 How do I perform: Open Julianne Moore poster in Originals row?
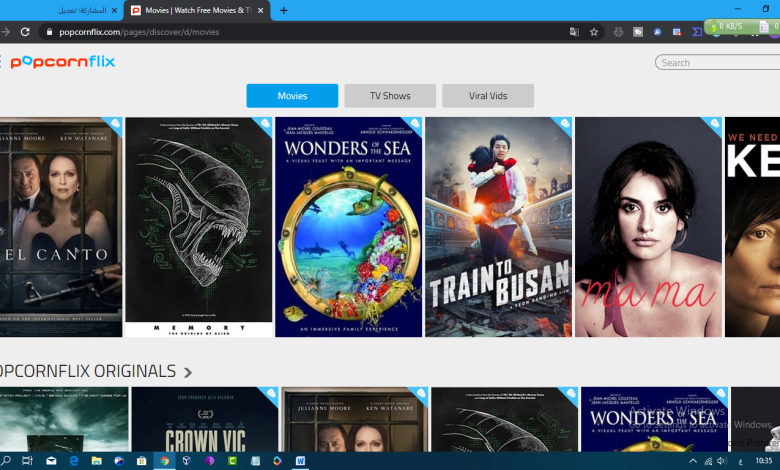pos(355,419)
